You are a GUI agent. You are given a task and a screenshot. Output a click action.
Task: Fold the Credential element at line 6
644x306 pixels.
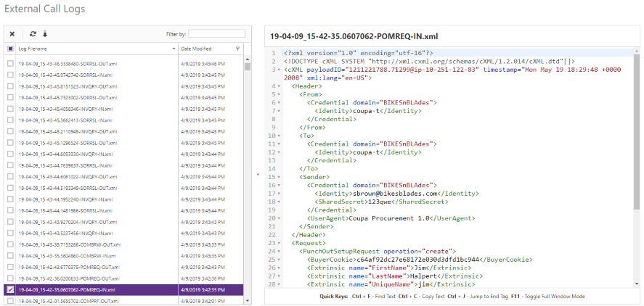pyautogui.click(x=279, y=102)
